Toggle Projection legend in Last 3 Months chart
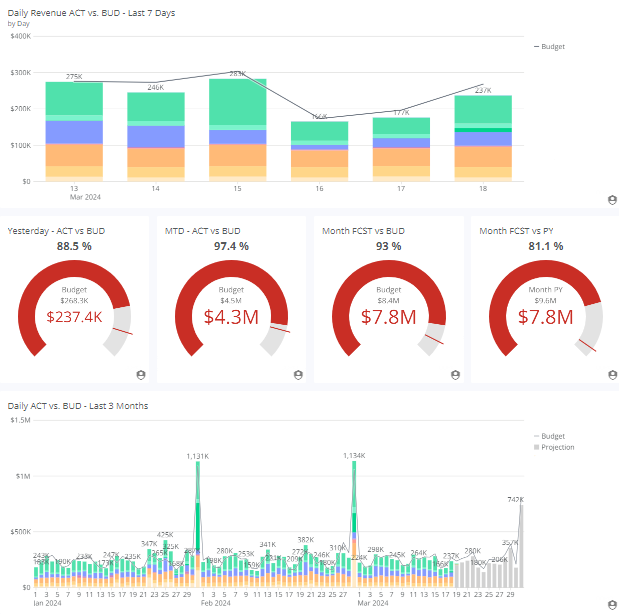The image size is (622, 614). [557, 447]
